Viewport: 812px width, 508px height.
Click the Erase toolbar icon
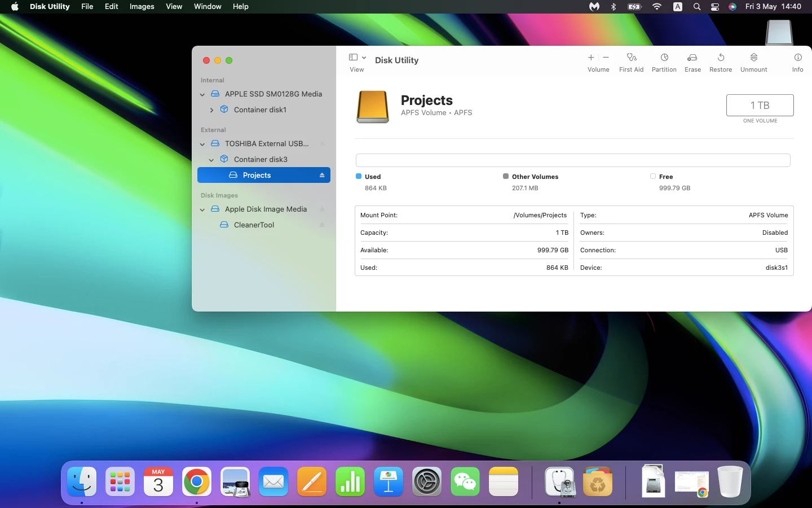tap(692, 58)
